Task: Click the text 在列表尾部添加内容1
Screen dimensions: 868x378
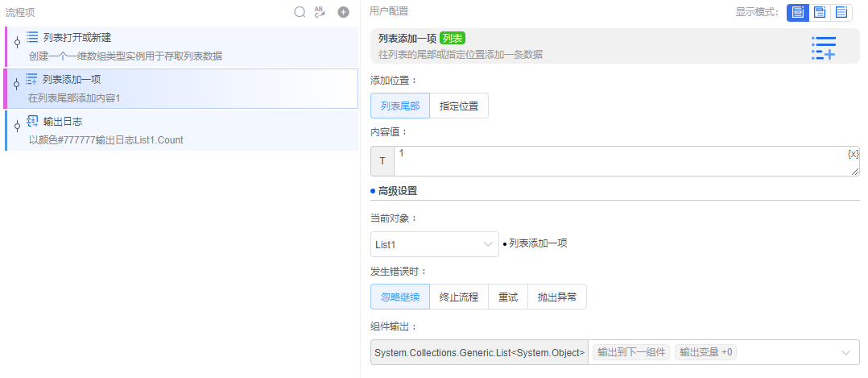Action: coord(74,98)
